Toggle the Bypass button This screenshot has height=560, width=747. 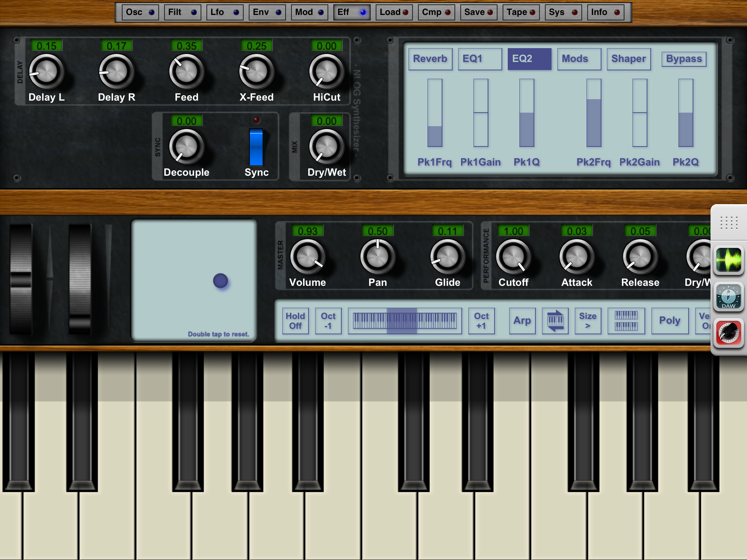pos(684,59)
